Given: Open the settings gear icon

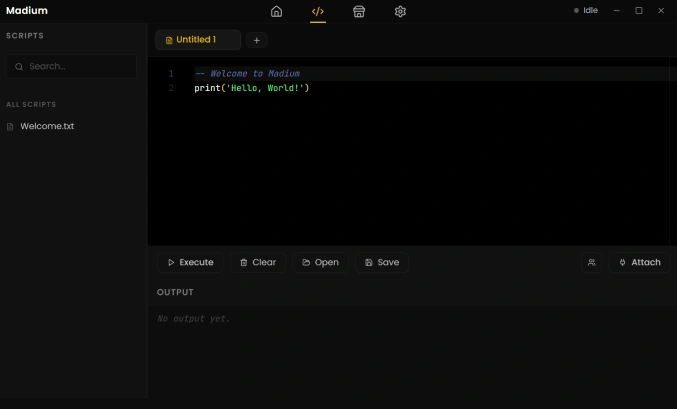Looking at the screenshot, I should point(400,11).
